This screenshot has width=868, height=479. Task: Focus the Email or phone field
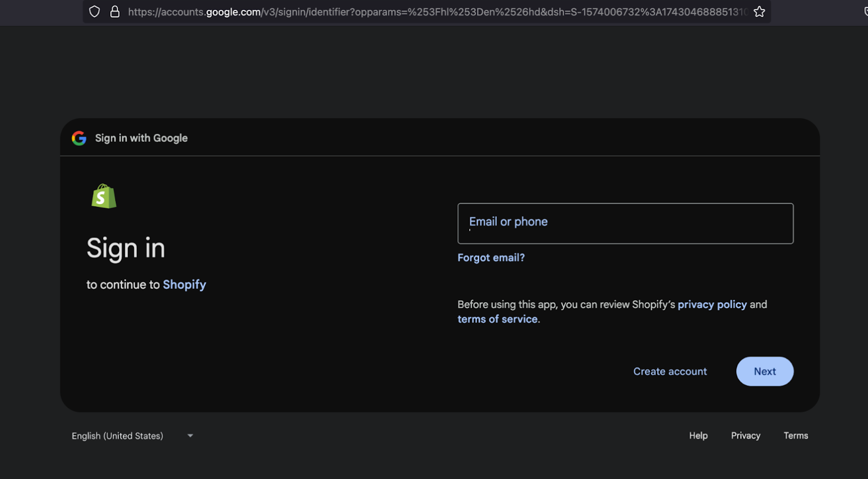point(625,223)
